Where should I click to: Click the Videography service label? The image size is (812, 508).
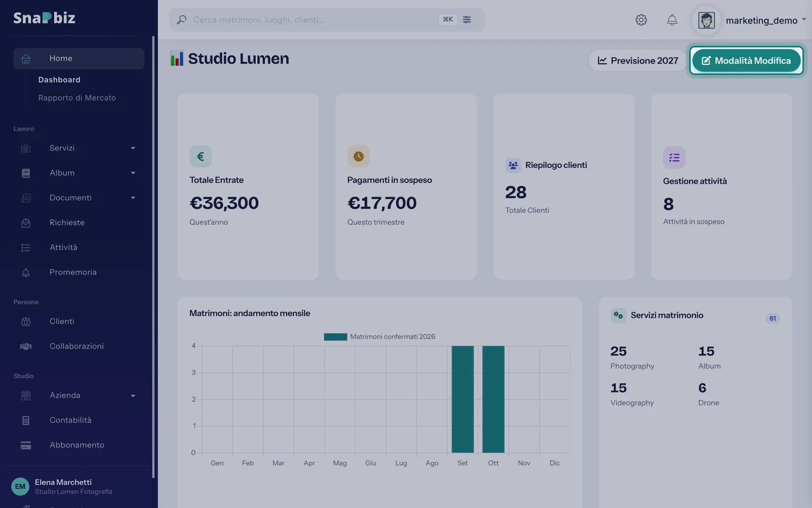coord(632,403)
